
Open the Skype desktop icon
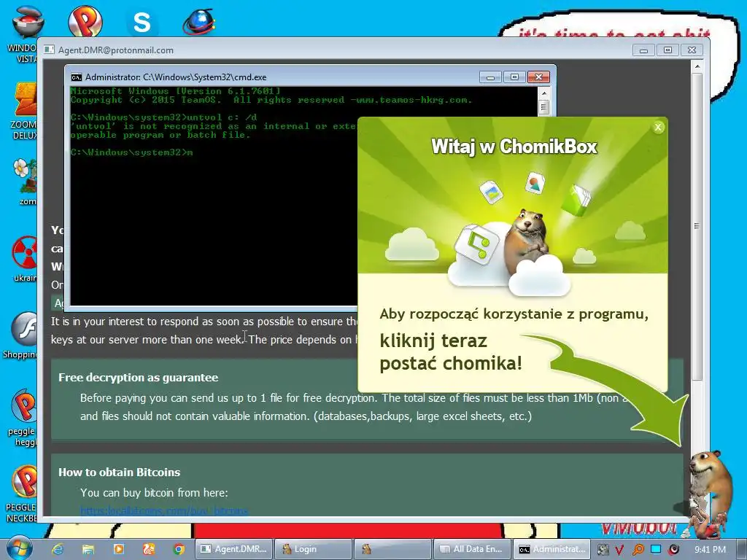[x=142, y=22]
